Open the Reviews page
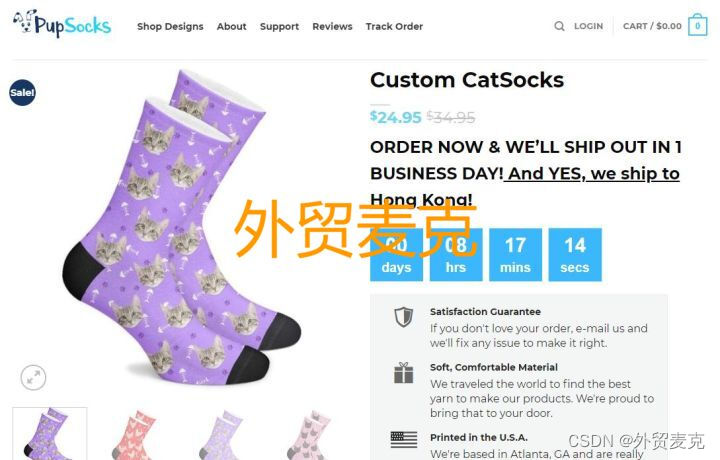720x460 pixels. [332, 27]
